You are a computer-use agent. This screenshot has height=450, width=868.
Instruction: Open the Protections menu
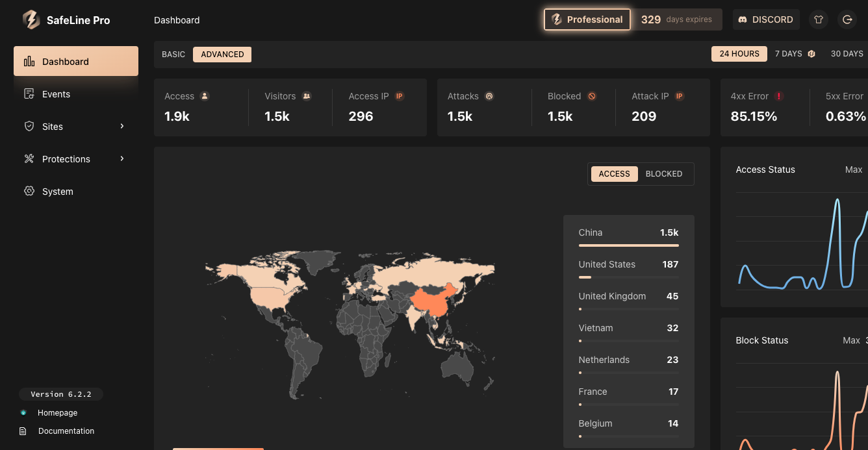(76, 159)
